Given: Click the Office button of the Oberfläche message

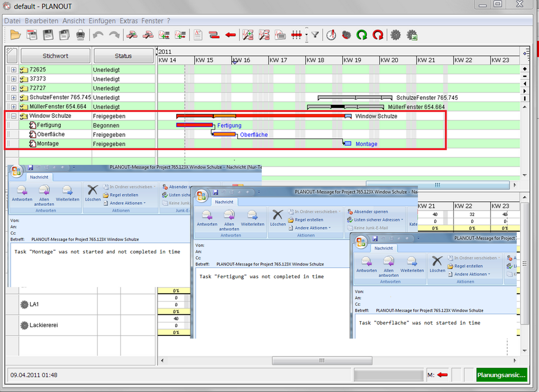Looking at the screenshot, I should pos(361,242).
